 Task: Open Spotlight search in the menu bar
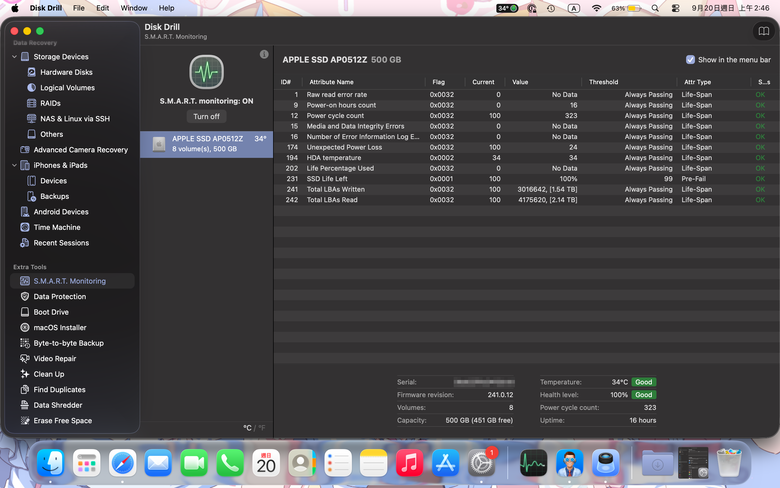655,8
